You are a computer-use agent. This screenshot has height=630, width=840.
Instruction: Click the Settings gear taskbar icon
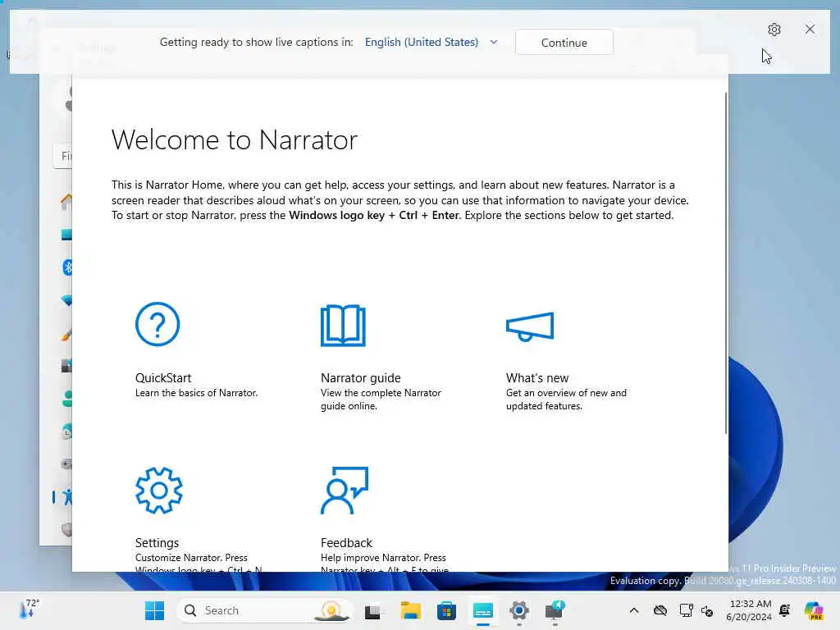coord(518,610)
